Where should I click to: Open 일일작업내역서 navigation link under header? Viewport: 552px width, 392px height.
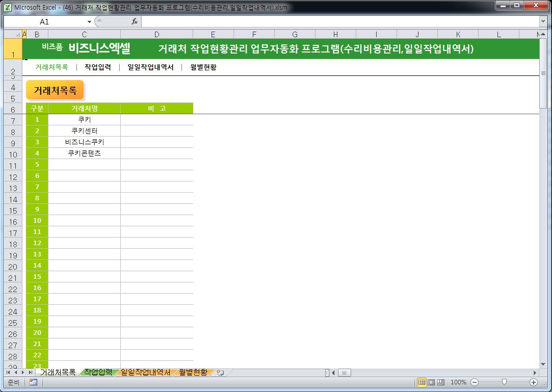pos(150,67)
